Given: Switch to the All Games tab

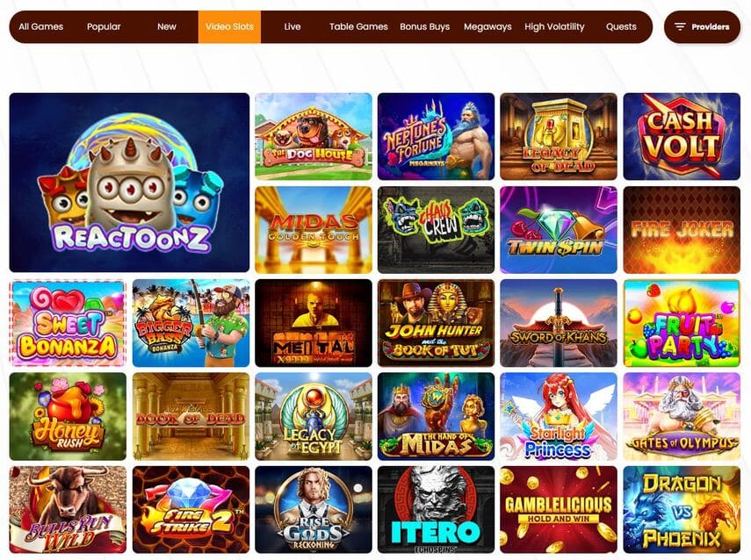Looking at the screenshot, I should [x=40, y=27].
